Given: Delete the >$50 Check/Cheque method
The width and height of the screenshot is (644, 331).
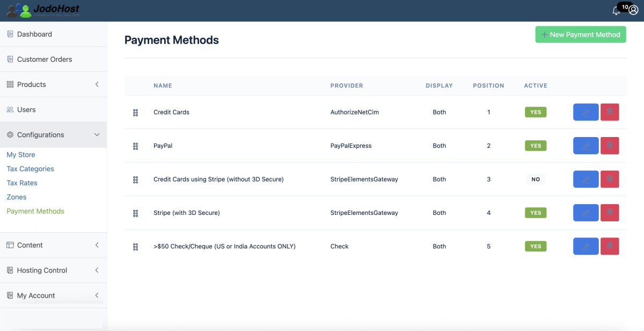Looking at the screenshot, I should coord(610,246).
